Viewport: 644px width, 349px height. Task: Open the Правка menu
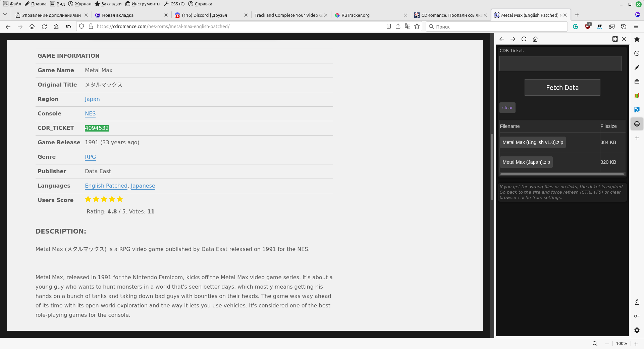tap(36, 4)
